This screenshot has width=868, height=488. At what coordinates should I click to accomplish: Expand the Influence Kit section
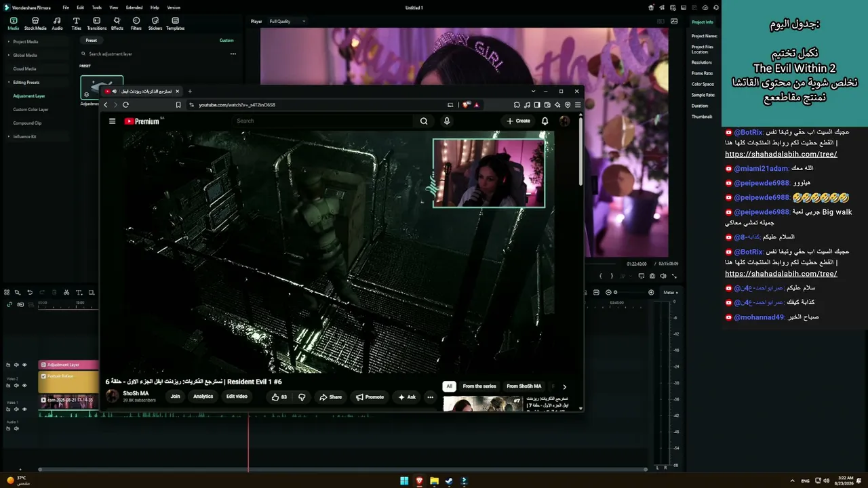[8, 137]
